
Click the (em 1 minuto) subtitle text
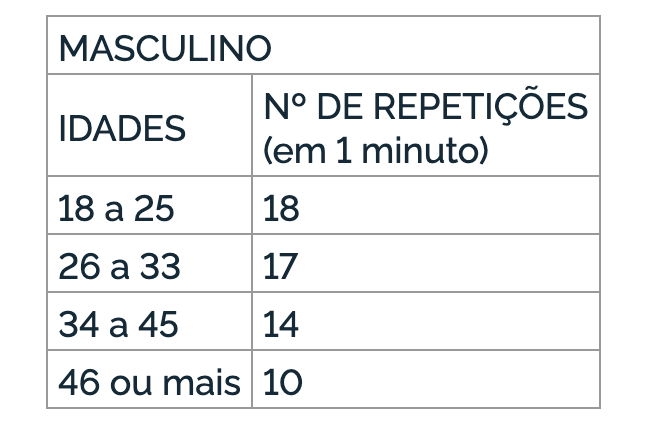pyautogui.click(x=375, y=151)
